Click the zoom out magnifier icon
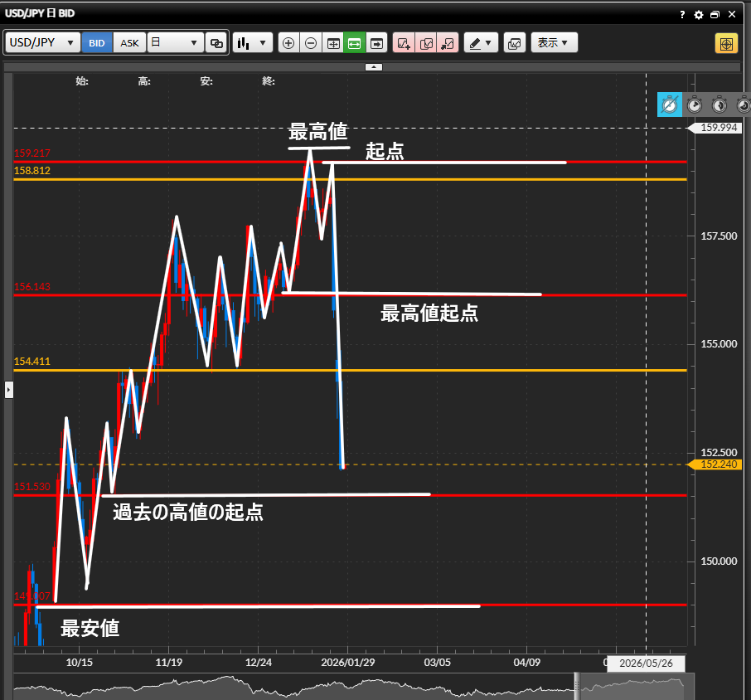Screen dimensions: 751x700 click(x=311, y=43)
